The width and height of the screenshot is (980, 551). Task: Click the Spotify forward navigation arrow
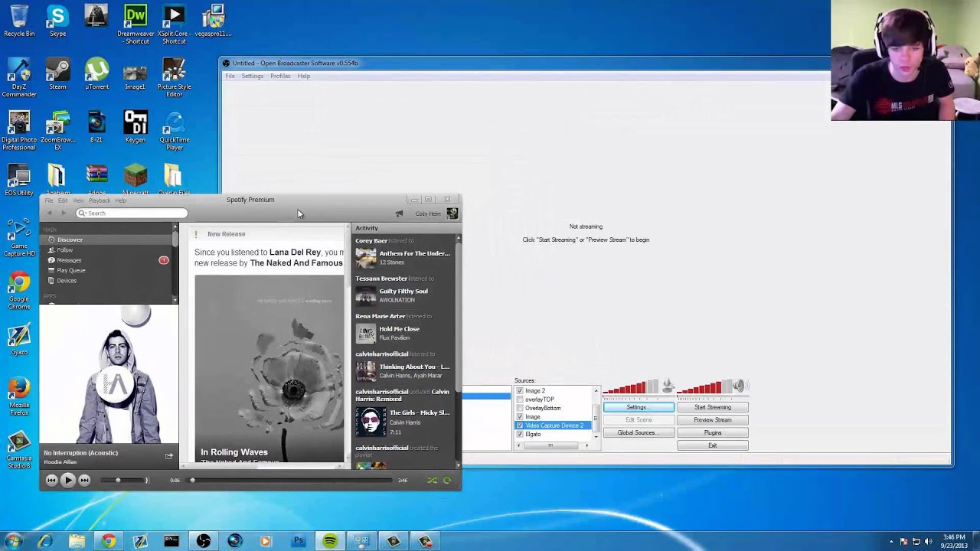64,214
